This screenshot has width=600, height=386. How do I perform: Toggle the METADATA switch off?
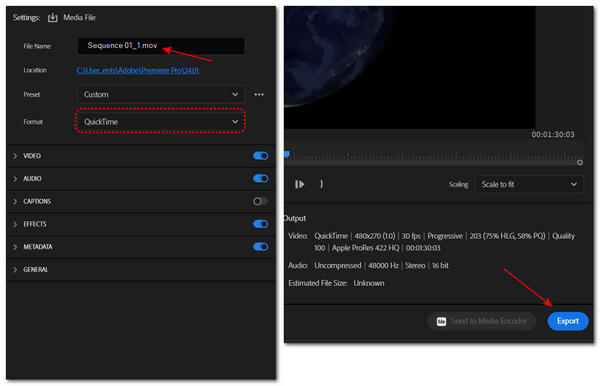(x=261, y=247)
